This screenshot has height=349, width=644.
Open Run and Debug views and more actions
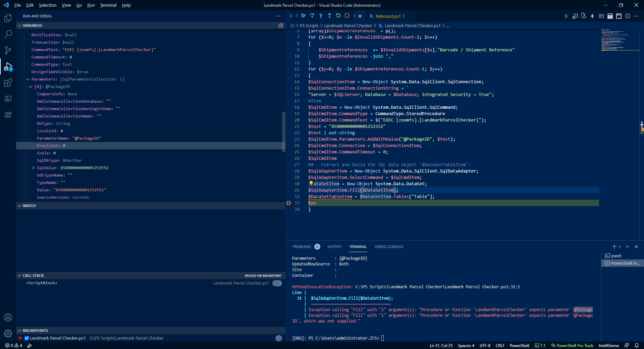tap(278, 16)
